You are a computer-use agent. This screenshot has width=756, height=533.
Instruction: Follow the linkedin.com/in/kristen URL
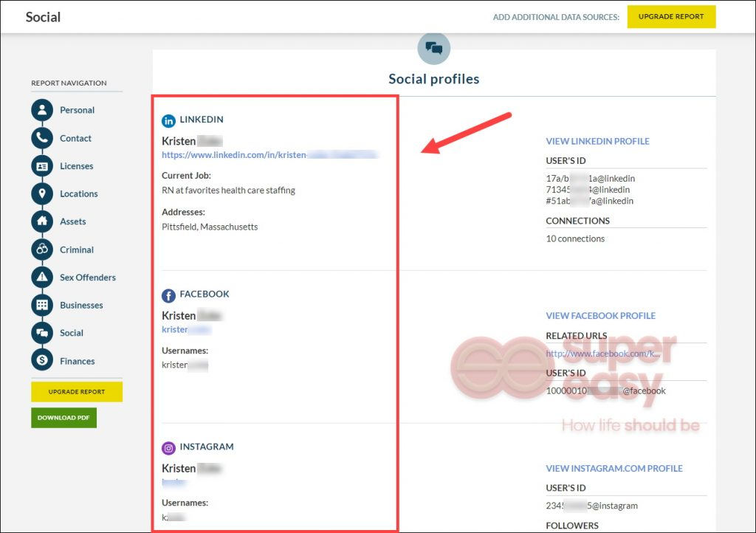tap(269, 155)
